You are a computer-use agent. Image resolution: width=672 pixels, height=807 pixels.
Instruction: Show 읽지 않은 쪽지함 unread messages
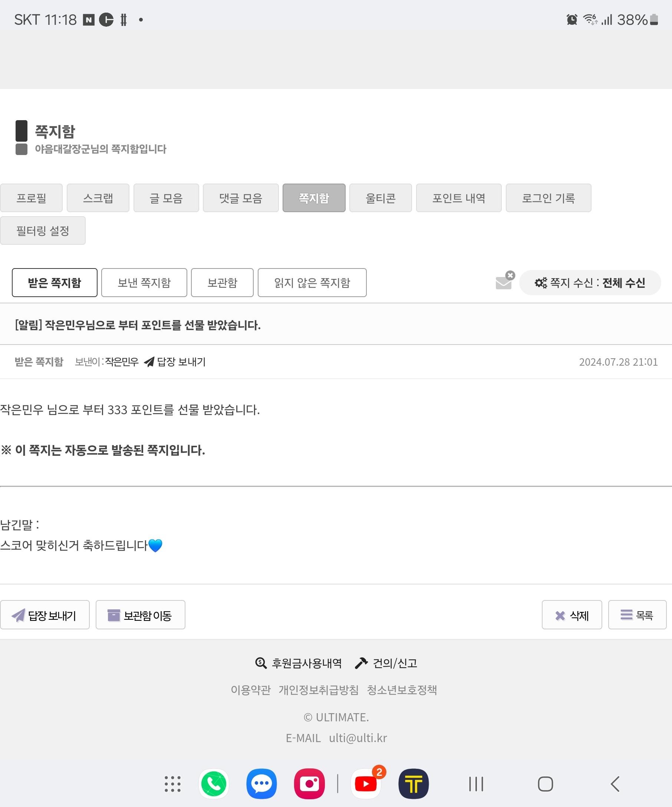pyautogui.click(x=312, y=283)
